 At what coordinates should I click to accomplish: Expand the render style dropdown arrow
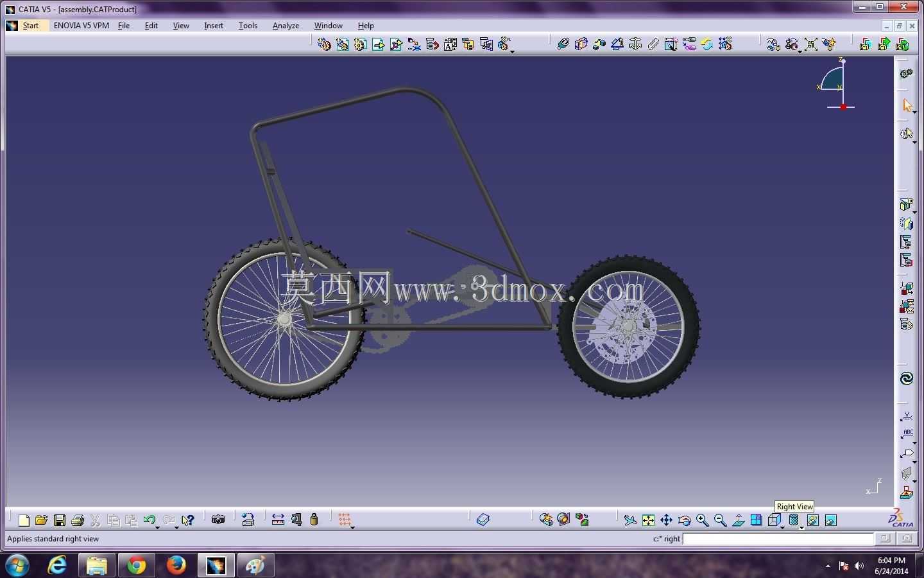tap(802, 527)
